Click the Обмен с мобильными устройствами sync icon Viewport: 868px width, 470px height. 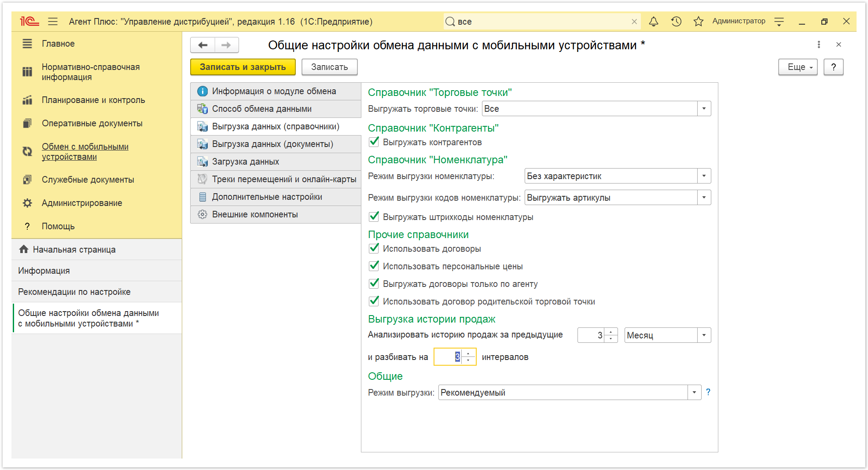27,151
